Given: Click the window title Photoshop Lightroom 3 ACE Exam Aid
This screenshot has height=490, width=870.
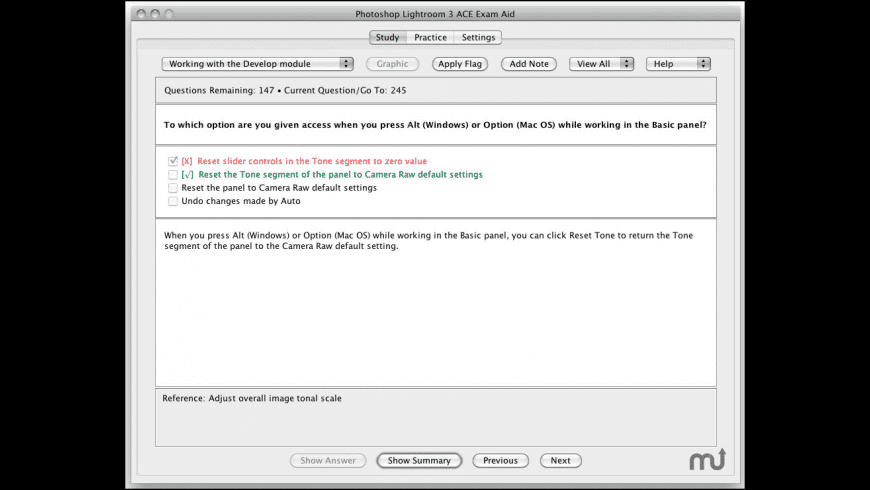Looking at the screenshot, I should pyautogui.click(x=435, y=14).
